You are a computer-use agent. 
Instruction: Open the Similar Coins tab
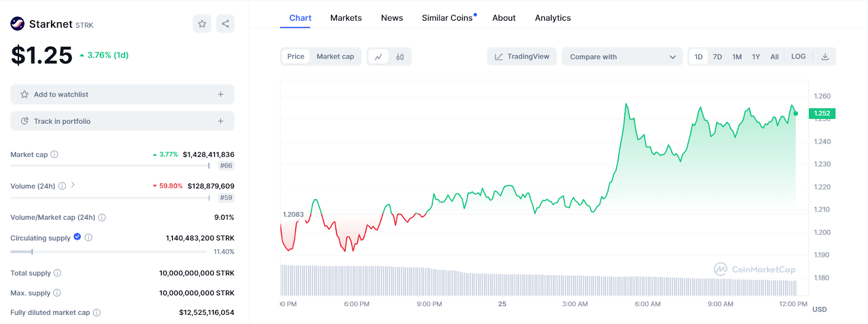pyautogui.click(x=448, y=18)
